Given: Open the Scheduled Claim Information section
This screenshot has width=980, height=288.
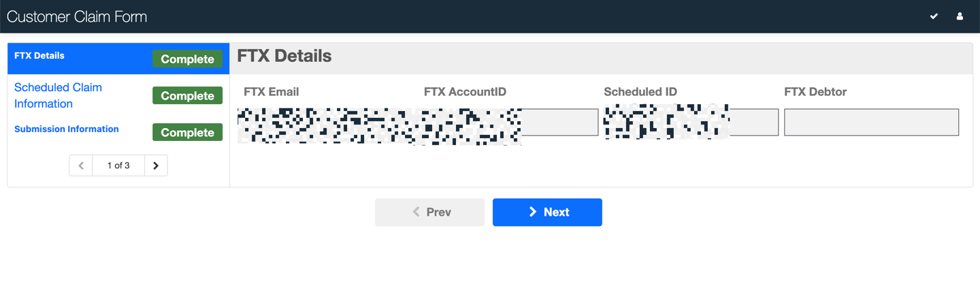Looking at the screenshot, I should point(58,95).
